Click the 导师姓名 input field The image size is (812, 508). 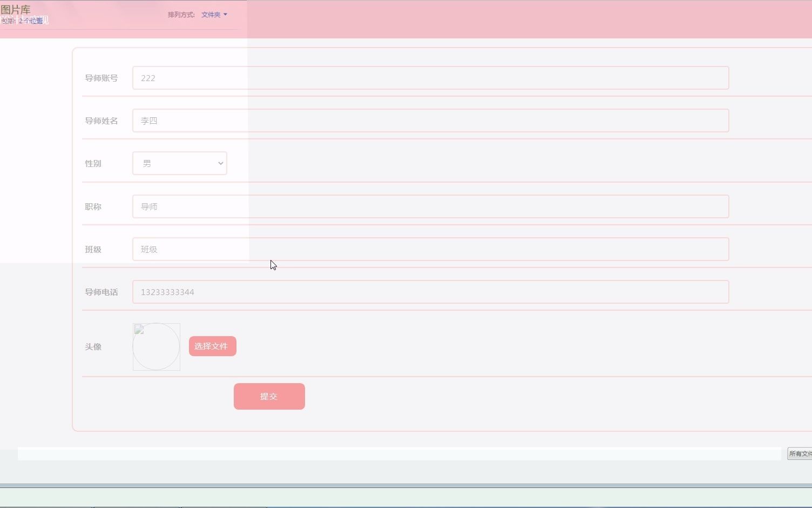point(430,121)
